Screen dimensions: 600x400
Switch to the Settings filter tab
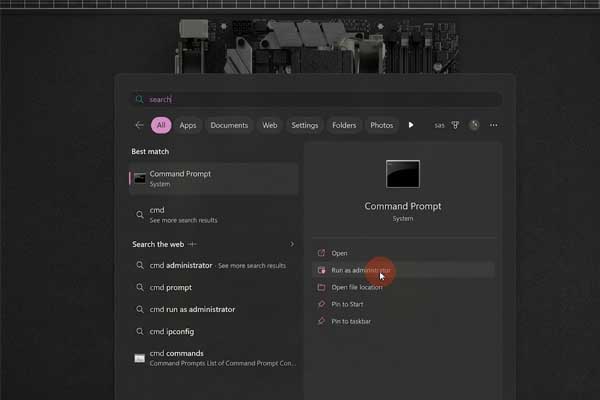coord(305,125)
